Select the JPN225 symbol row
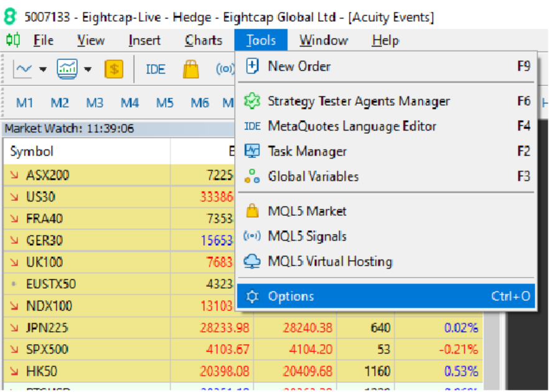The width and height of the screenshot is (549, 392). pyautogui.click(x=243, y=327)
